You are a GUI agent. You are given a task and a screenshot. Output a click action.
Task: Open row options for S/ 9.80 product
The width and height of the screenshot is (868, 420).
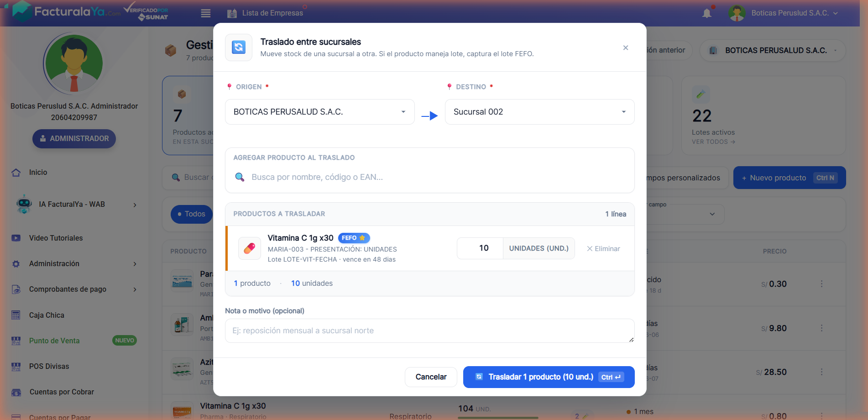[x=821, y=328]
